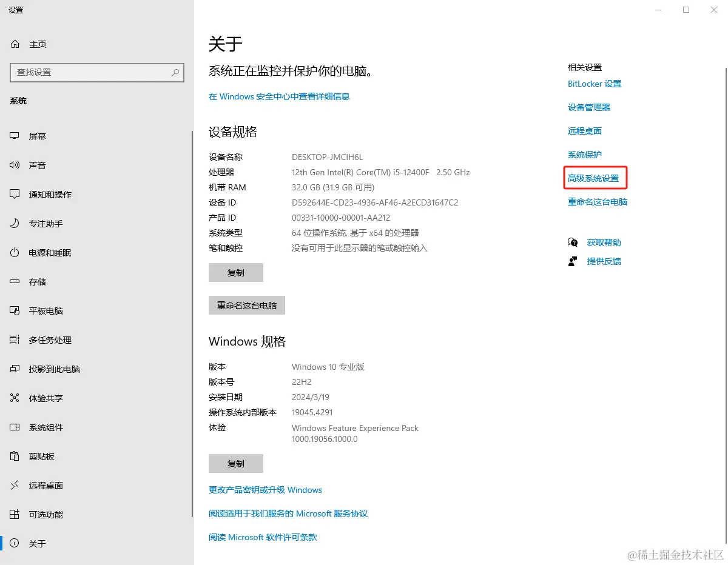Screen dimensions: 728x565
Task: Click 重命名这台电脑 link under related settings
Action: point(598,202)
